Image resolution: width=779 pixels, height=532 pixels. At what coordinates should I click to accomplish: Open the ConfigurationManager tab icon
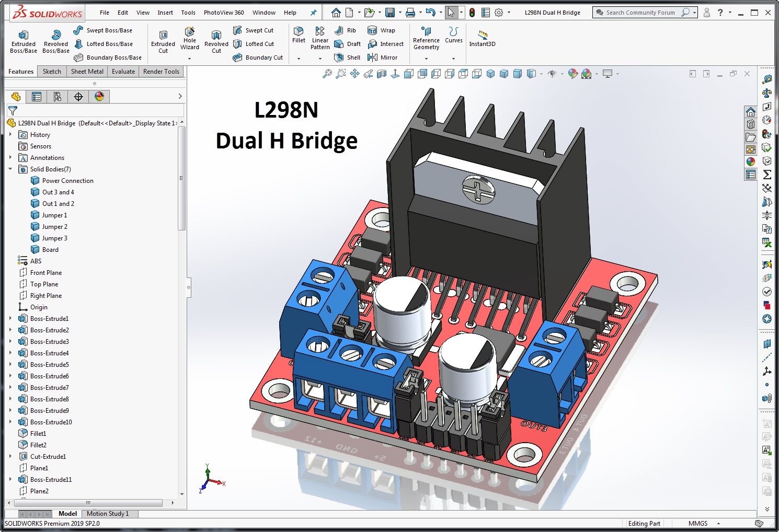(58, 97)
